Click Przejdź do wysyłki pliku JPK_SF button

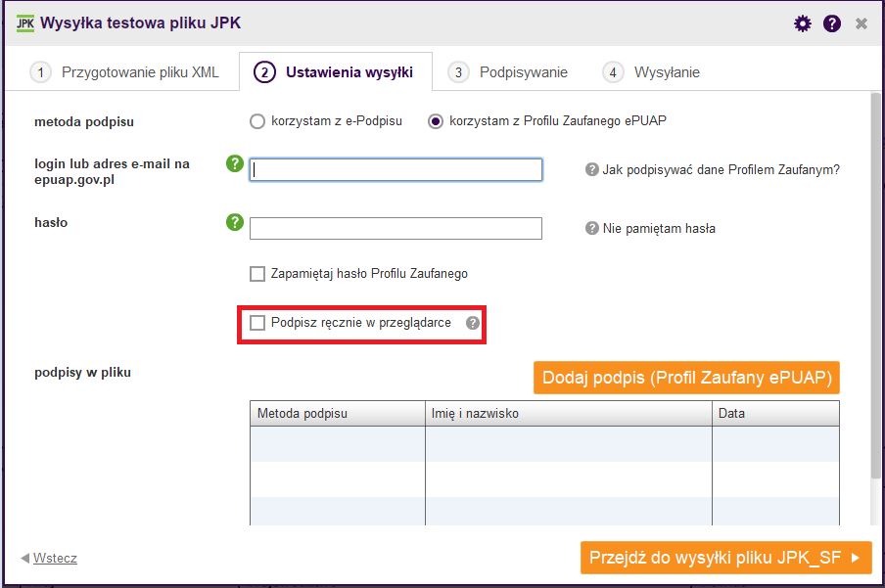(725, 558)
